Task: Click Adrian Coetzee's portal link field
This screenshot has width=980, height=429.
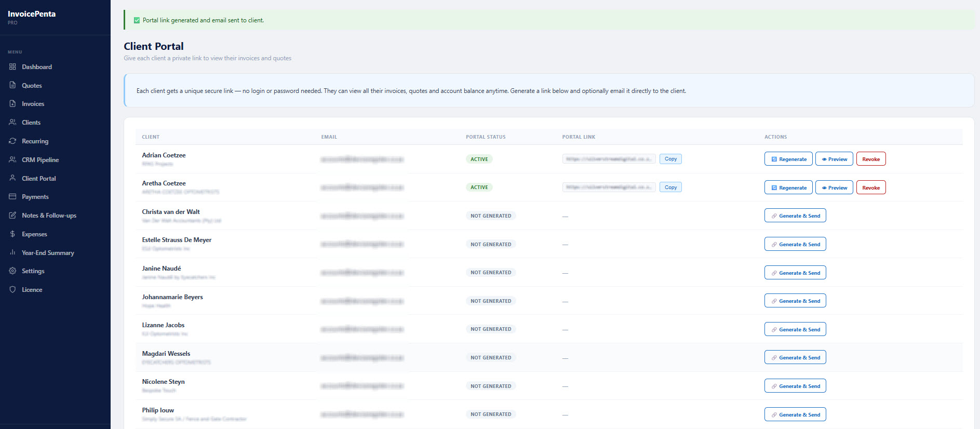Action: pos(609,159)
